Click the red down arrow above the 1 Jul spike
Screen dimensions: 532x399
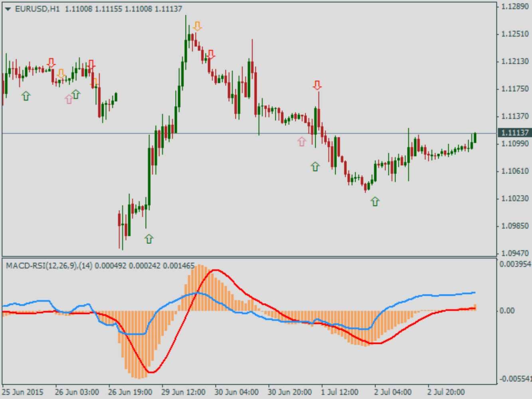pyautogui.click(x=317, y=85)
